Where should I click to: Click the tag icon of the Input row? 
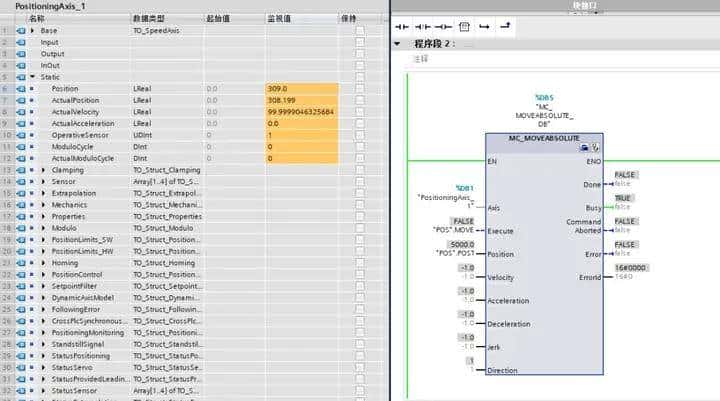pos(21,42)
